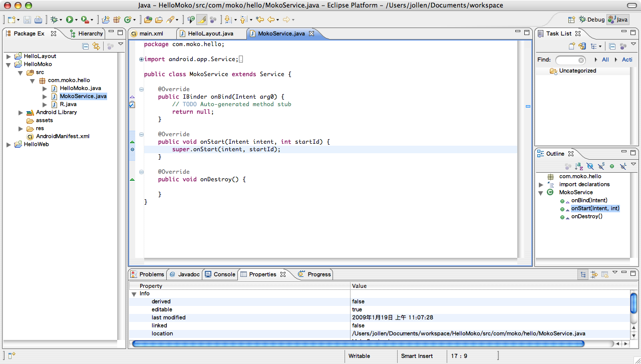Click the Open Type toolbar icon

[x=148, y=20]
